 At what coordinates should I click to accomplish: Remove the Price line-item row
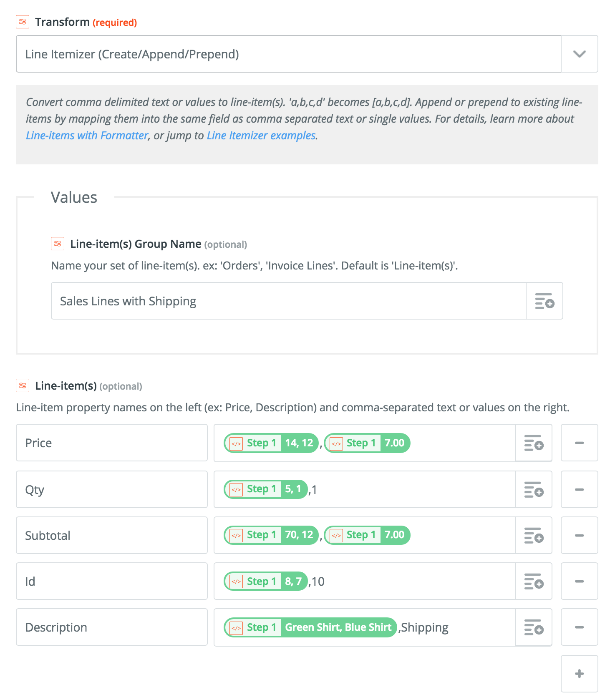(579, 443)
